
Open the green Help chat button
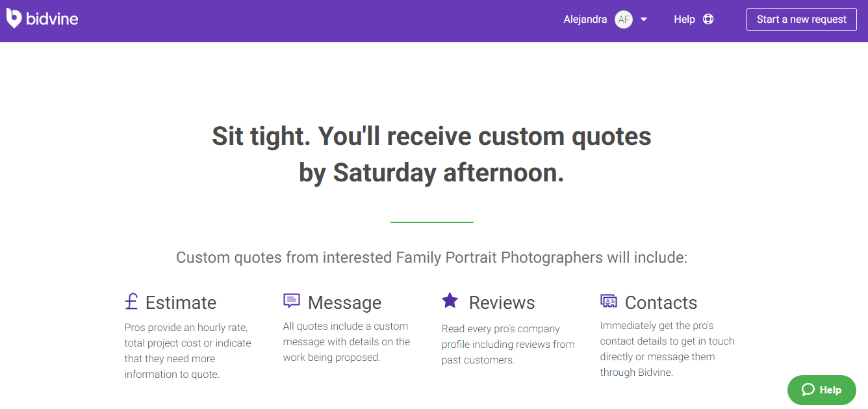tap(822, 390)
